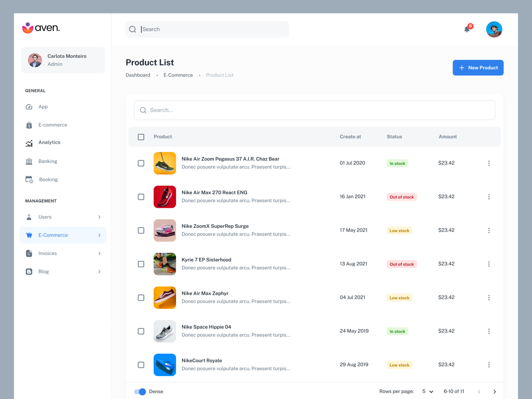
Task: Expand Blog submenu chevron
Action: pos(99,271)
